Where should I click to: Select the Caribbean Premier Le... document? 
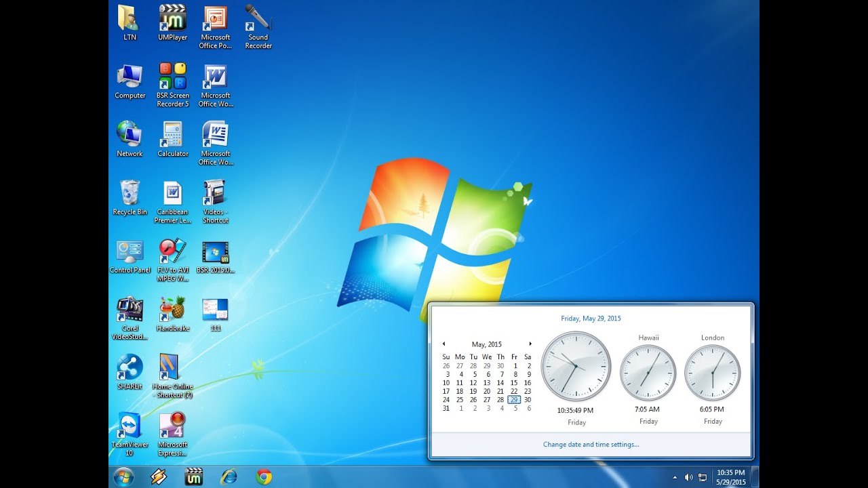[x=173, y=202]
